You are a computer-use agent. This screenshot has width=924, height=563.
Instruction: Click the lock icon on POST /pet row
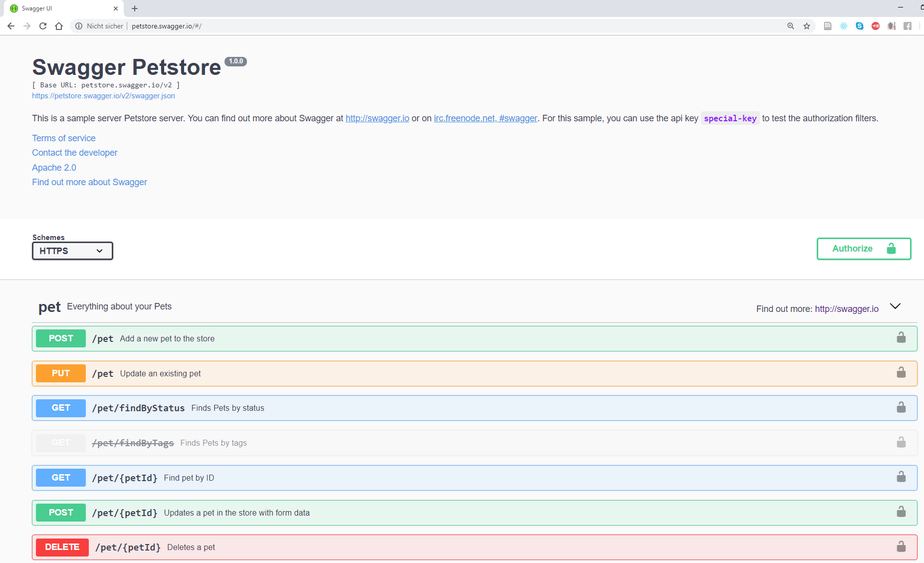click(901, 338)
